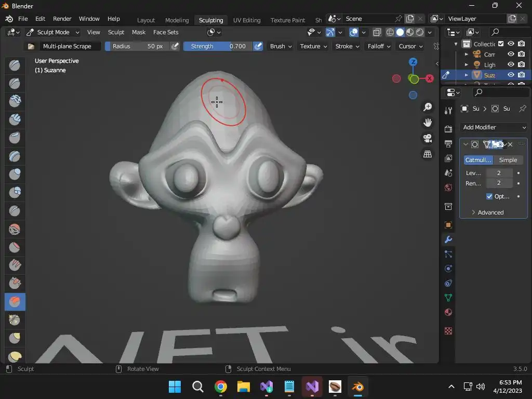
Task: Toggle Collection exclude checkbox in outliner
Action: click(x=501, y=44)
